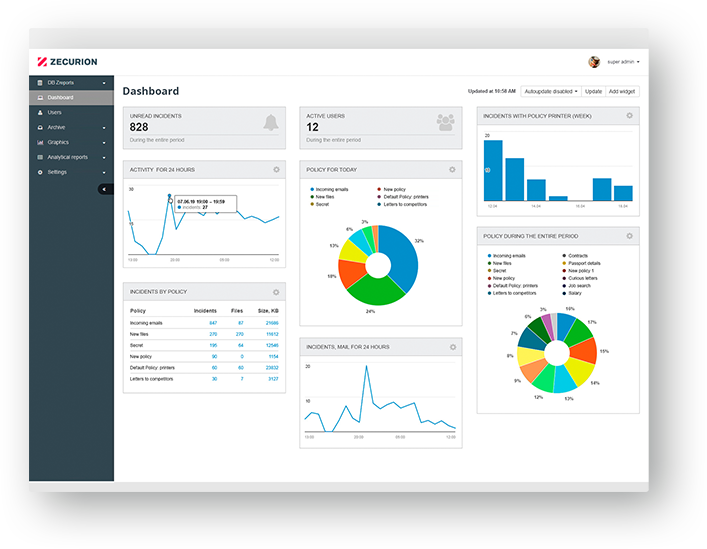Open Incidents by Policy widget settings gear
Screen dimensions: 707x549
276,292
